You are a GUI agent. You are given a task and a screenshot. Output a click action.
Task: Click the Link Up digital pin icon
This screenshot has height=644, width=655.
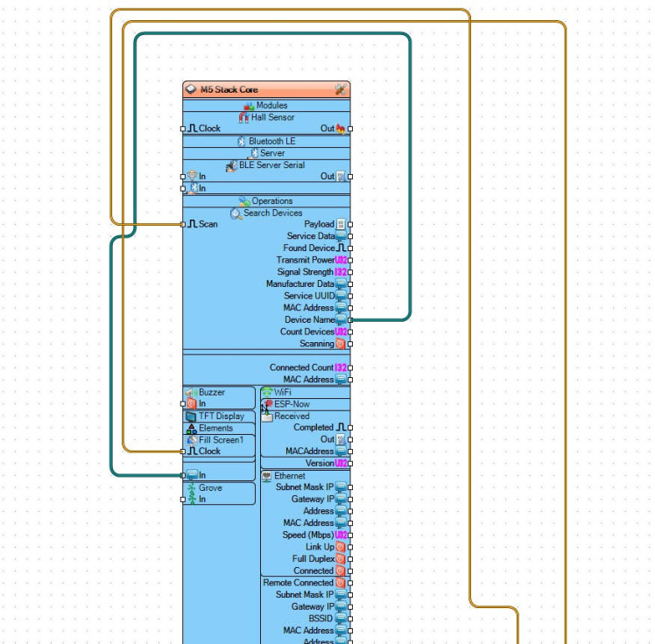(x=341, y=547)
